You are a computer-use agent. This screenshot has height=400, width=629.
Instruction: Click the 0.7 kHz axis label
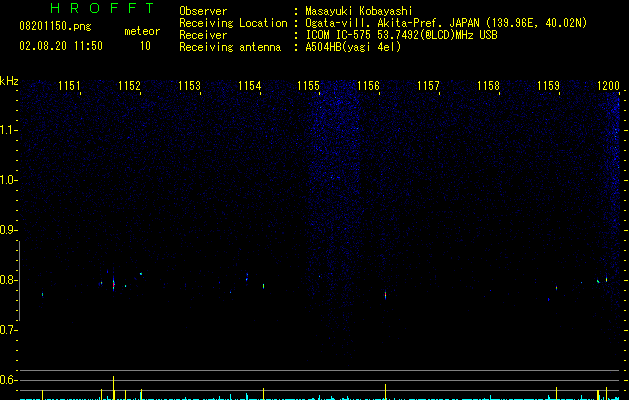click(x=8, y=330)
